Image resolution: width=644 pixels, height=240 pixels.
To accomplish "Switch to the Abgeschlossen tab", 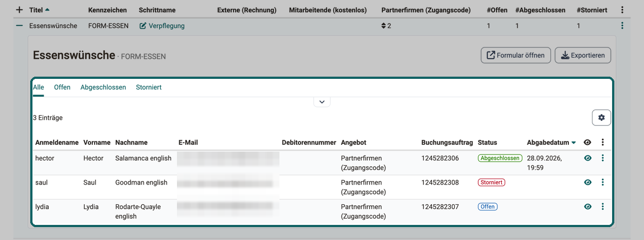I will pyautogui.click(x=103, y=87).
